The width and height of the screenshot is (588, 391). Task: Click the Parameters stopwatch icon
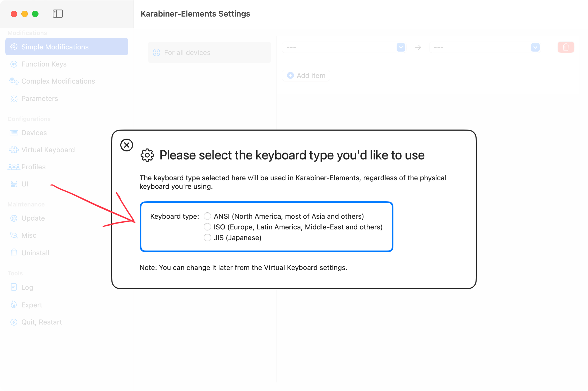[14, 99]
